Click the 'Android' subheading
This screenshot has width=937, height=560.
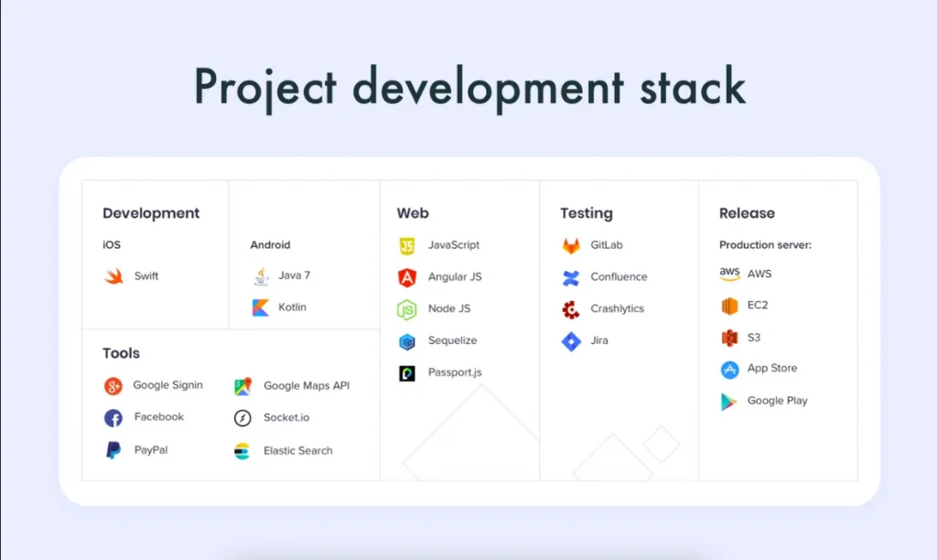pyautogui.click(x=270, y=245)
